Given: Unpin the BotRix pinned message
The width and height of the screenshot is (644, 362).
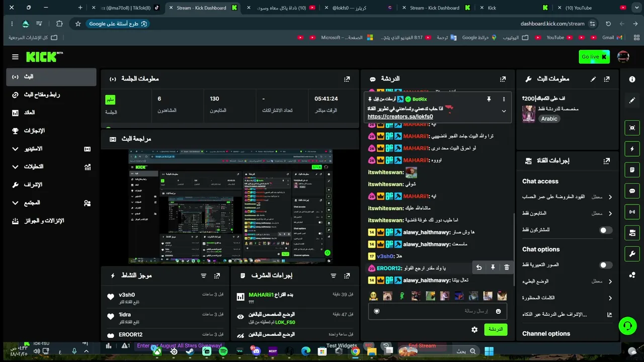Looking at the screenshot, I should pyautogui.click(x=489, y=99).
